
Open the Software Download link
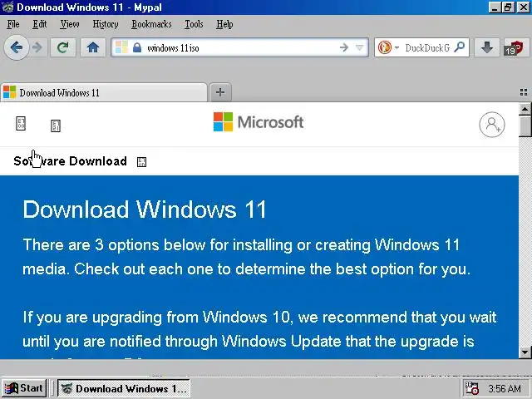70,160
